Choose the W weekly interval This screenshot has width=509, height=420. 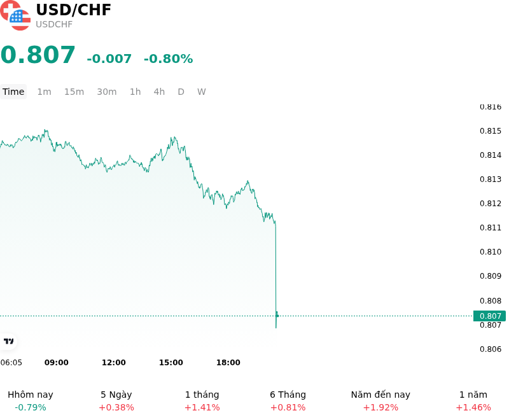201,92
